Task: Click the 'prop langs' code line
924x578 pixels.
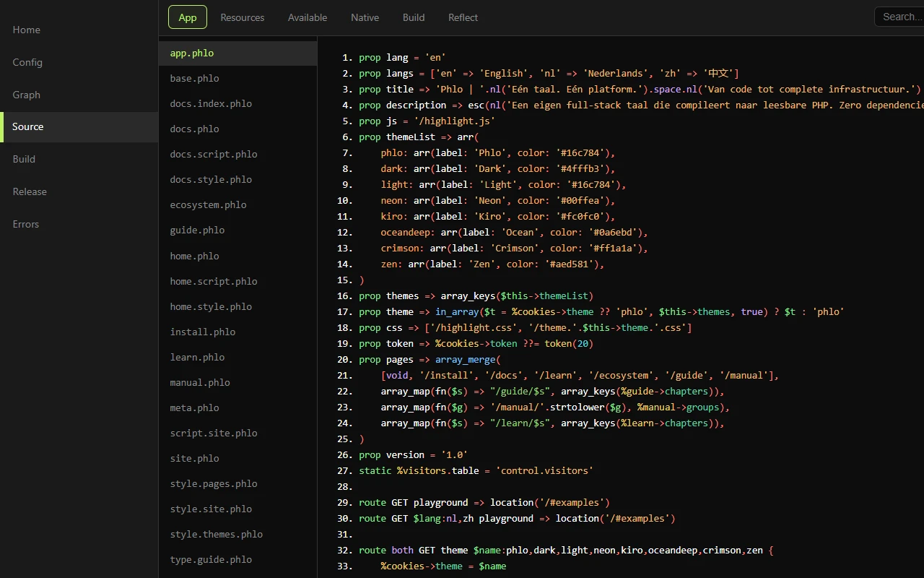Action: pyautogui.click(x=549, y=74)
